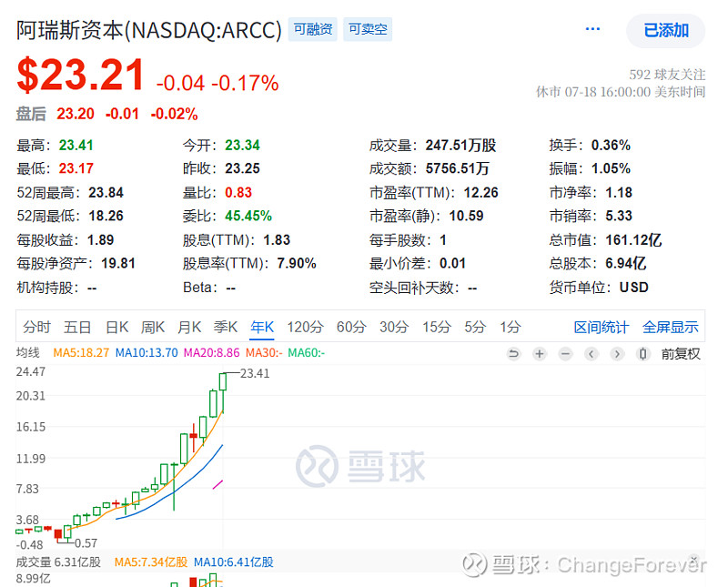Switch to the 30分 chart tab
The image size is (728, 587).
[x=394, y=327]
